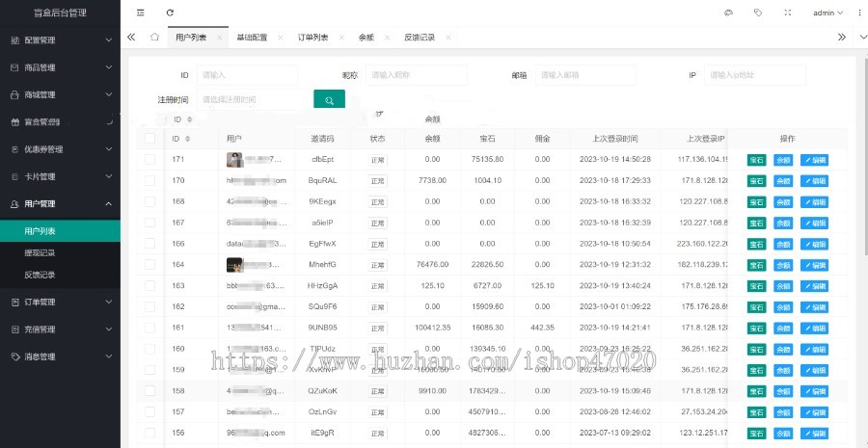The image size is (868, 448).
Task: Select all rows header checkbox
Action: coord(150,139)
